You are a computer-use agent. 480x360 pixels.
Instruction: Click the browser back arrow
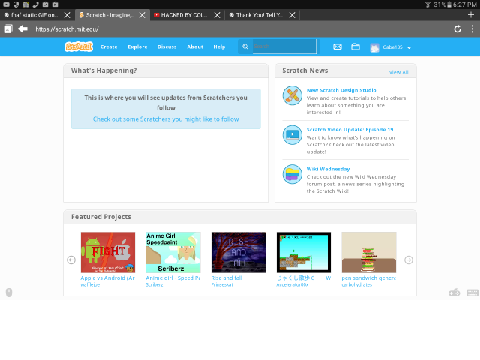click(23, 29)
